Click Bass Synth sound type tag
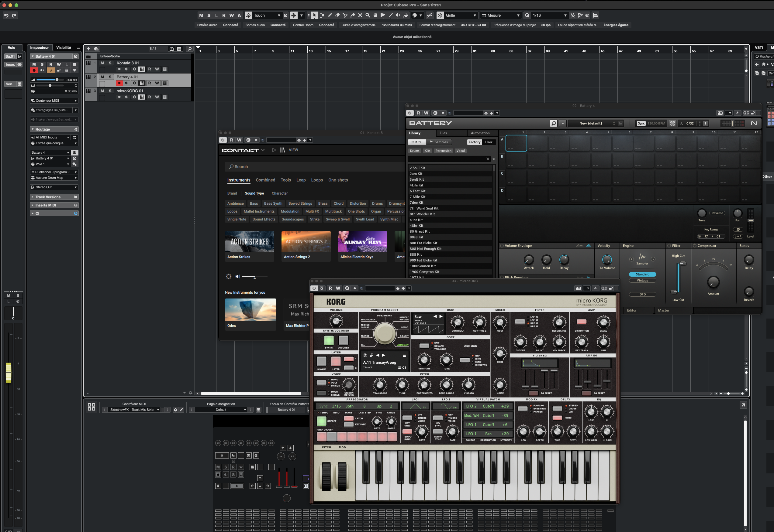Screen dimensions: 774x532 [273, 203]
